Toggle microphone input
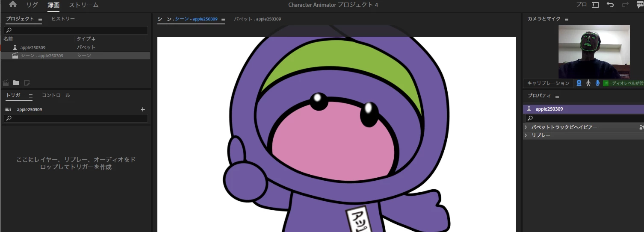Viewport: 644px width, 232px height. coord(597,83)
